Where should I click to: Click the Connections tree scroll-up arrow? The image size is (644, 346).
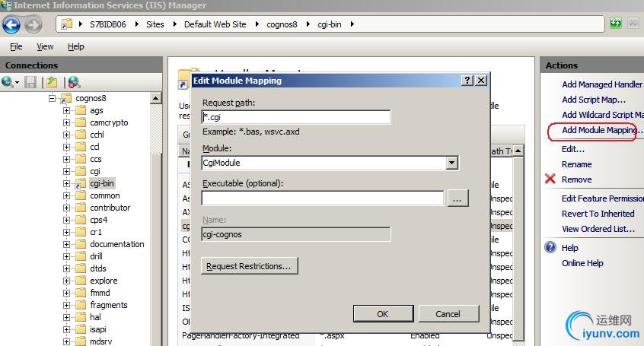(155, 99)
